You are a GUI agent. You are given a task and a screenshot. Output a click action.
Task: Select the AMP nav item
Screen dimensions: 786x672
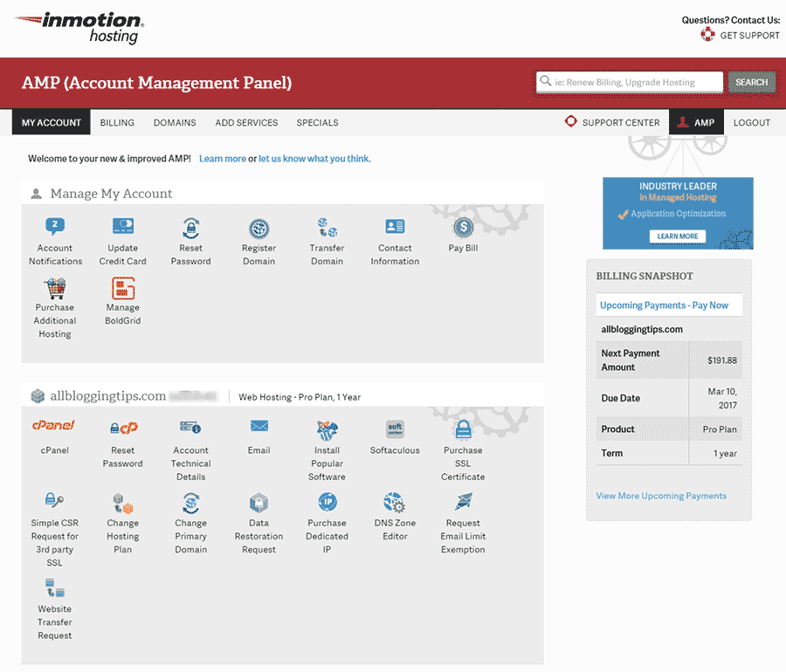[696, 123]
